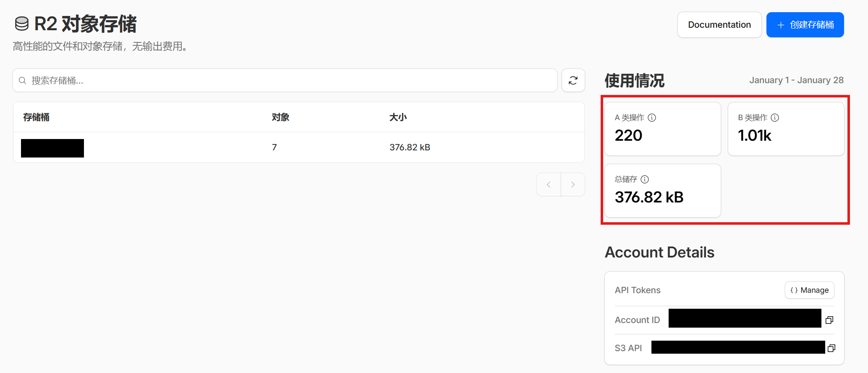Click the S3 API label
The image size is (868, 373).
(x=628, y=348)
